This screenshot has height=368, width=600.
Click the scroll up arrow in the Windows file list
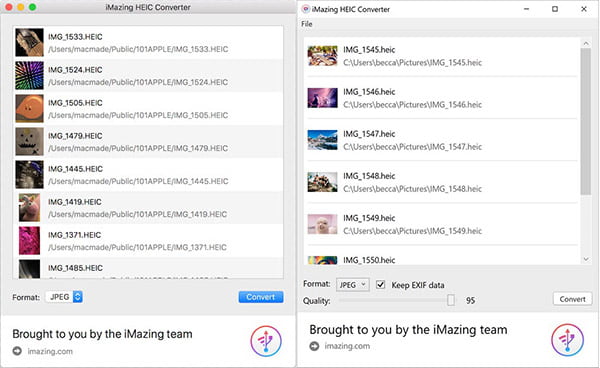point(586,44)
